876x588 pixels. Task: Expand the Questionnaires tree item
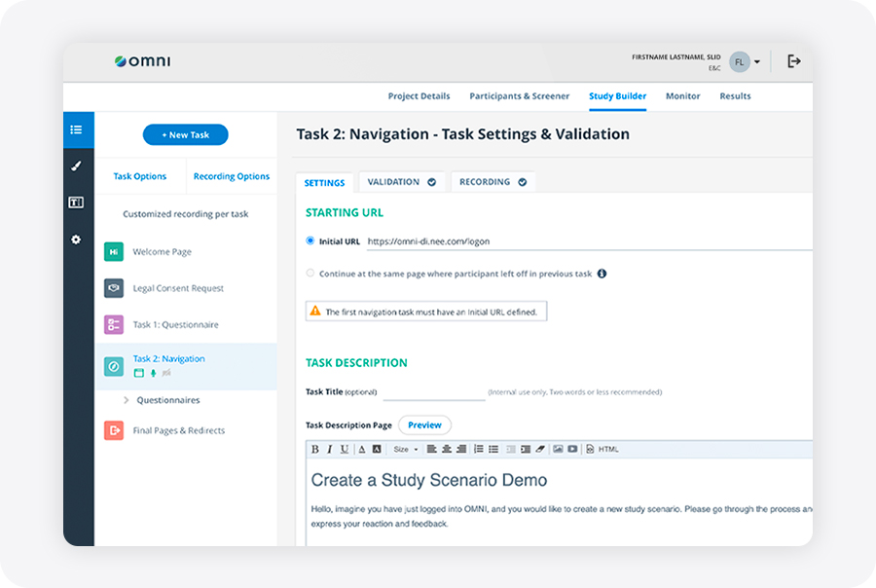click(127, 400)
